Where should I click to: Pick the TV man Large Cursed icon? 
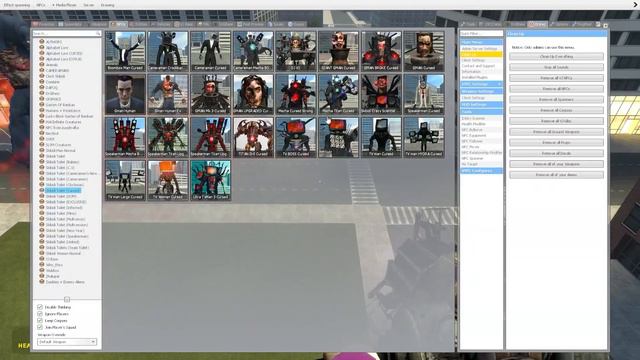pyautogui.click(x=125, y=180)
